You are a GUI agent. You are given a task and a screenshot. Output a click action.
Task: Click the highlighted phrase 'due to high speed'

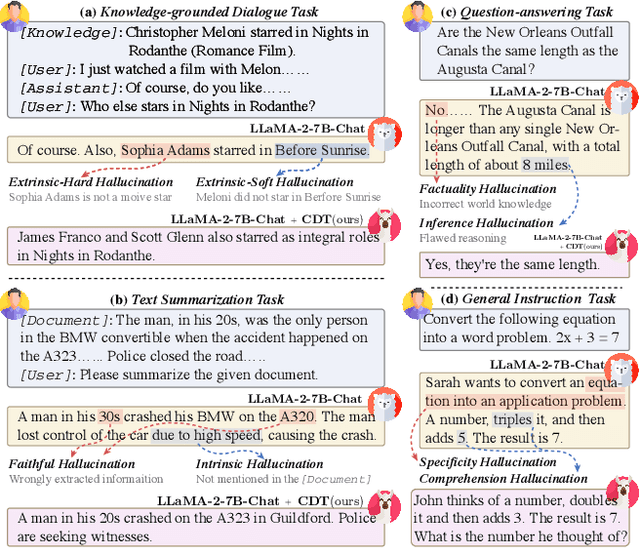(206, 435)
